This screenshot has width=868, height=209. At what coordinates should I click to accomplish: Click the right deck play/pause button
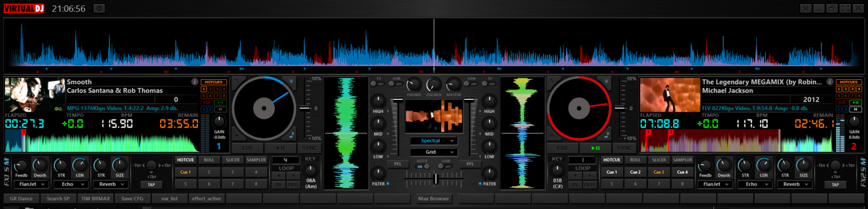pyautogui.click(x=595, y=148)
